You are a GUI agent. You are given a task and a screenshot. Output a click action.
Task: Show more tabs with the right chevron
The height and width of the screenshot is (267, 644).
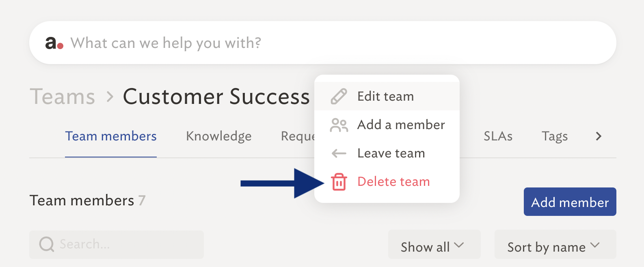pyautogui.click(x=599, y=136)
